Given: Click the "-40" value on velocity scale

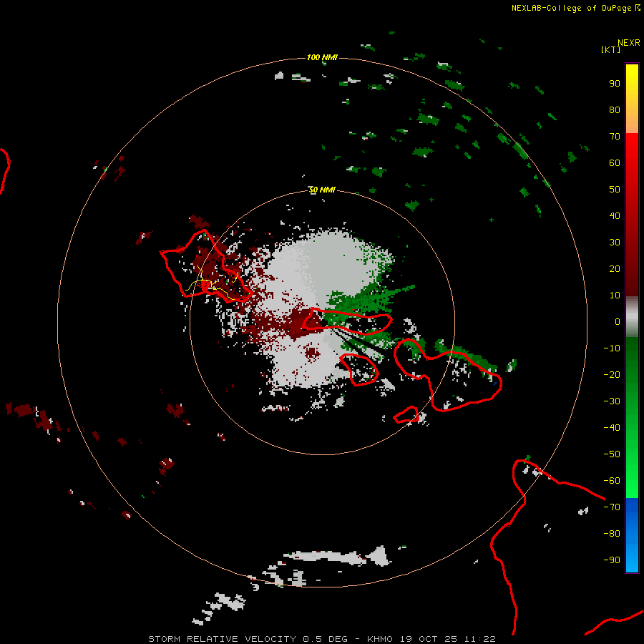Looking at the screenshot, I should (612, 428).
